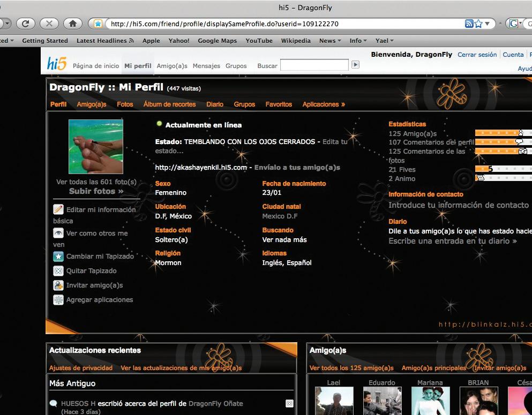532x415 pixels.
Task: Open Amigo(a)s in top navigation
Action: tap(172, 66)
